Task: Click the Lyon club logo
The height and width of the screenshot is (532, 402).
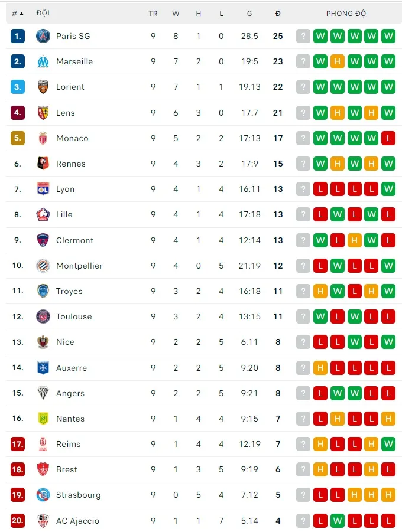Action: [x=43, y=189]
